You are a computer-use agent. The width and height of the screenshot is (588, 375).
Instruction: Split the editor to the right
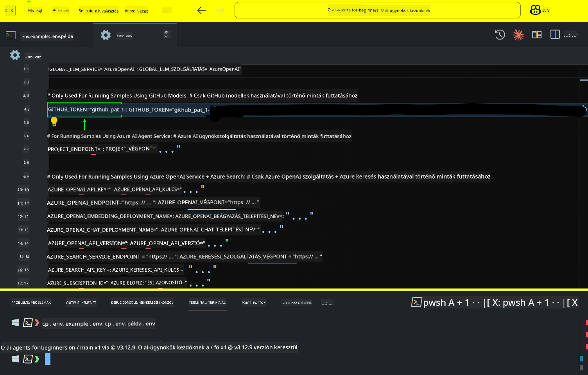pyautogui.click(x=555, y=34)
